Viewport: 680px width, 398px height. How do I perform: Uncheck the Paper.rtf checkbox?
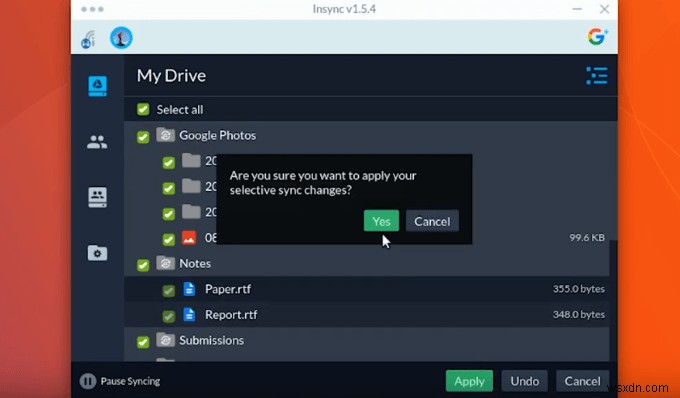tap(169, 290)
